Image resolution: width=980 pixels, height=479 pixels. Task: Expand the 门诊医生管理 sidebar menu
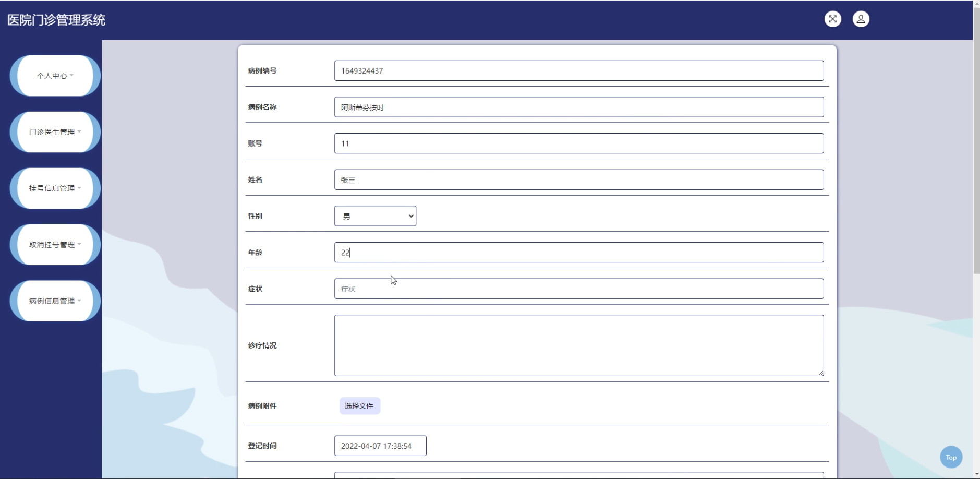pyautogui.click(x=55, y=132)
